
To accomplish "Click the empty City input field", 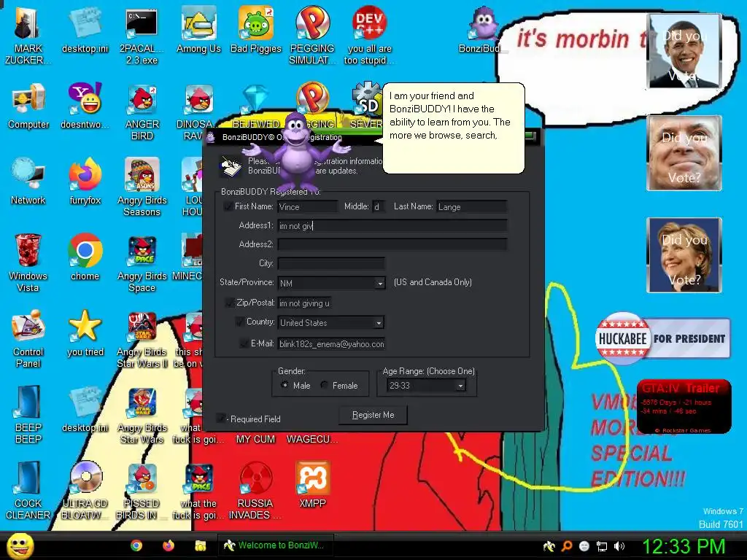I will [x=331, y=263].
